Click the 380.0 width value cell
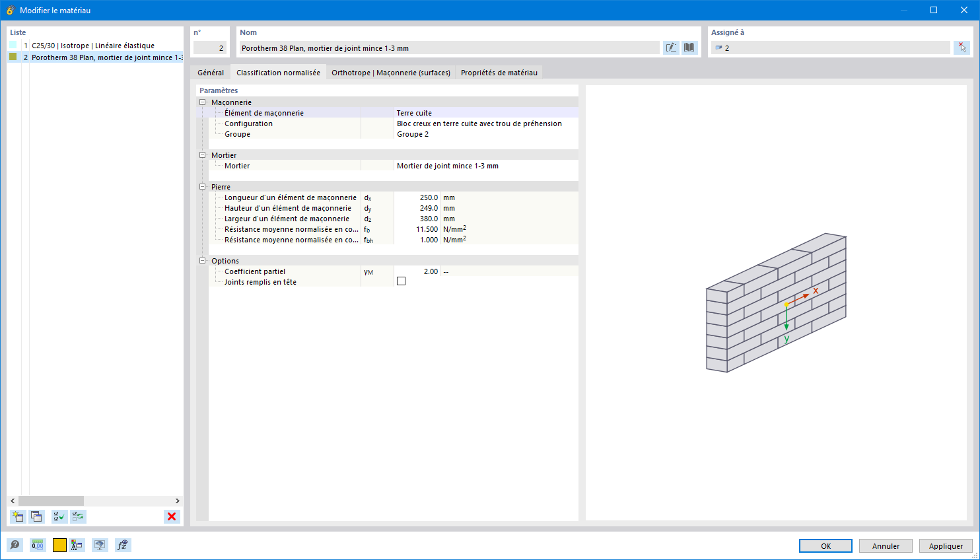 coord(417,219)
